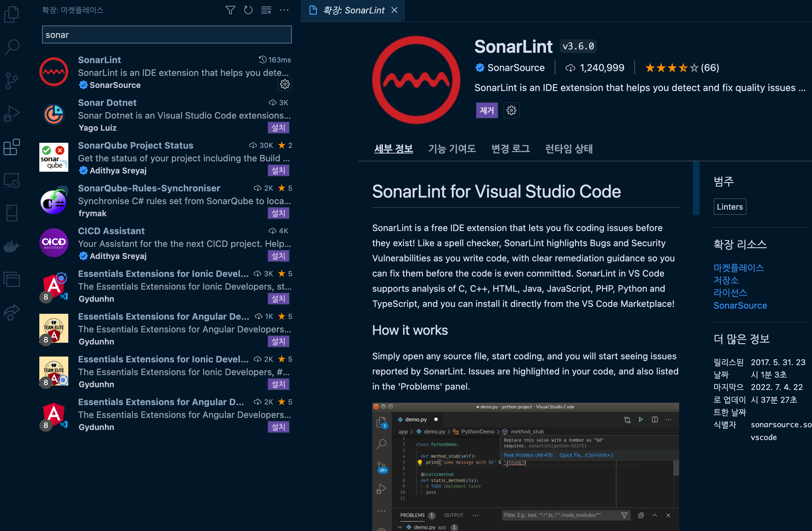Open the Live Share arrow icon
This screenshot has height=531, width=812.
[12, 312]
